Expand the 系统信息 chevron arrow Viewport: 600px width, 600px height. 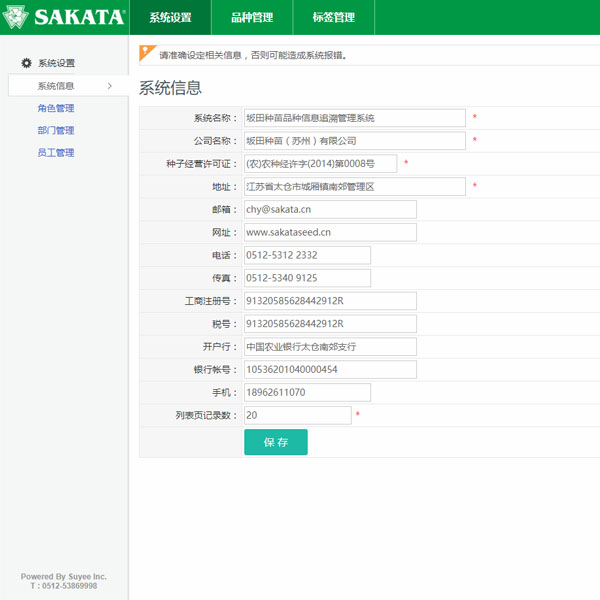(109, 86)
